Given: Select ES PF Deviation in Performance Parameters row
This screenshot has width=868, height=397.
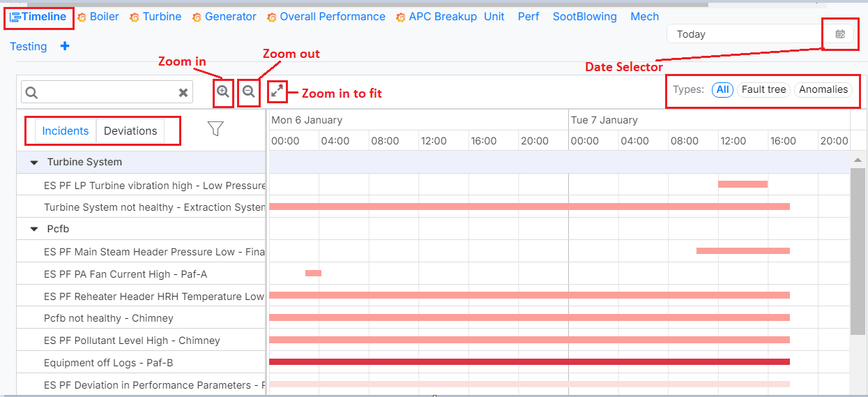Looking at the screenshot, I should point(141,384).
